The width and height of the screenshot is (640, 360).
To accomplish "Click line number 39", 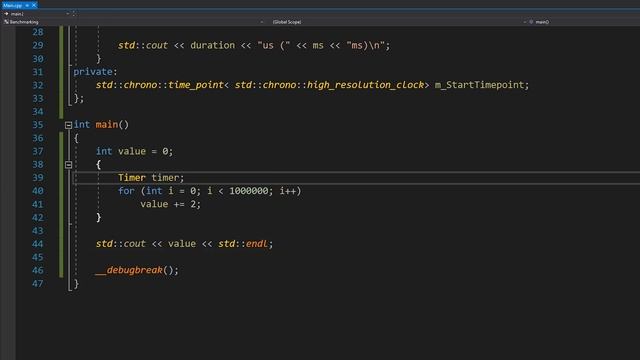I will point(38,178).
